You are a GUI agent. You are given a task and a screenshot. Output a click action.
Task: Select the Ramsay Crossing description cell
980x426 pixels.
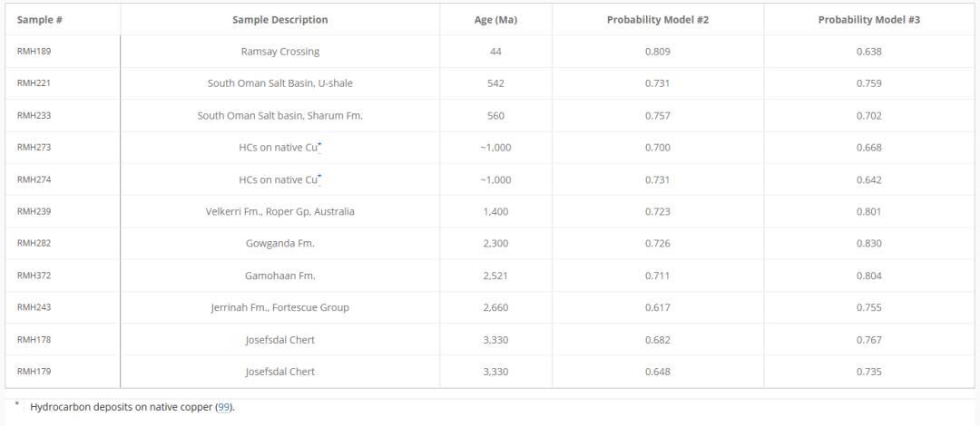coord(279,52)
